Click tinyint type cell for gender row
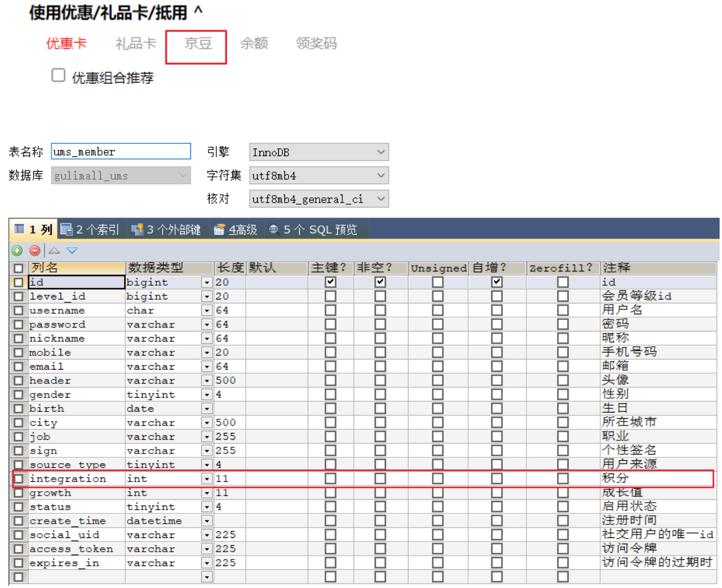Viewport: 722px width, 588px height. pyautogui.click(x=164, y=394)
